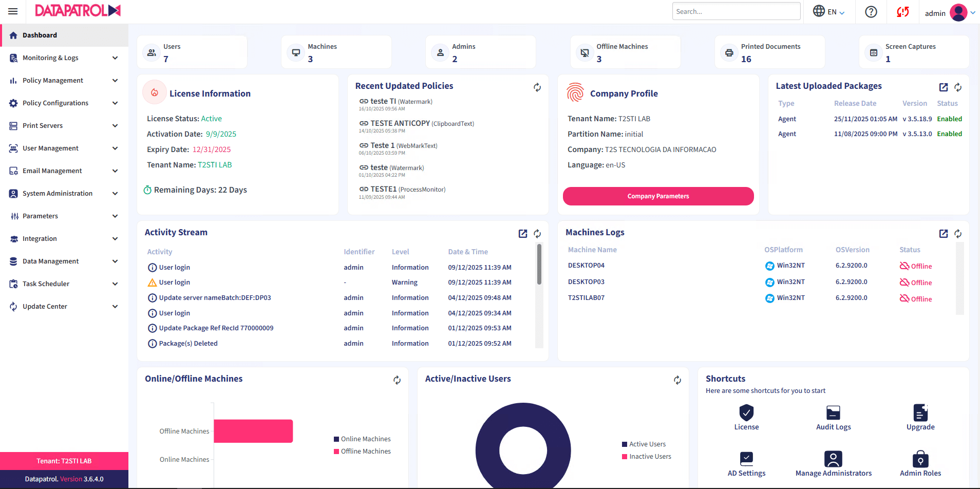Open Update Center sidebar item
980x489 pixels.
45,307
